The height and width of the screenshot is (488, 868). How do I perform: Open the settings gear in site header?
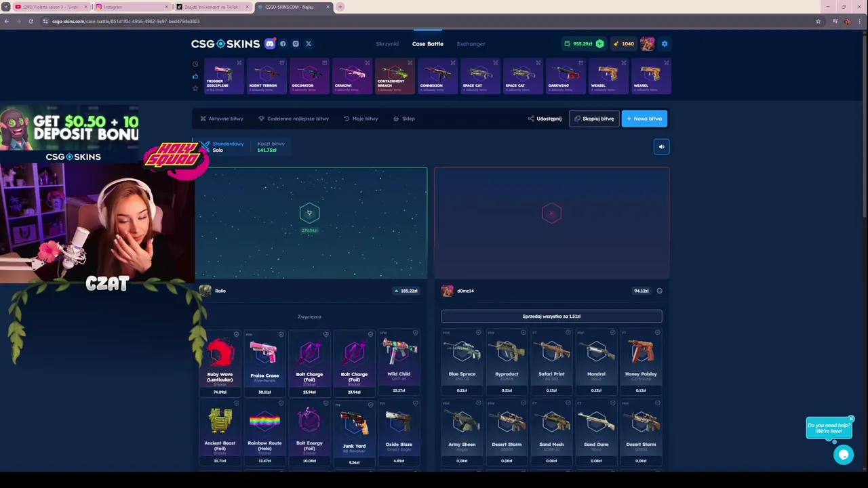665,43
